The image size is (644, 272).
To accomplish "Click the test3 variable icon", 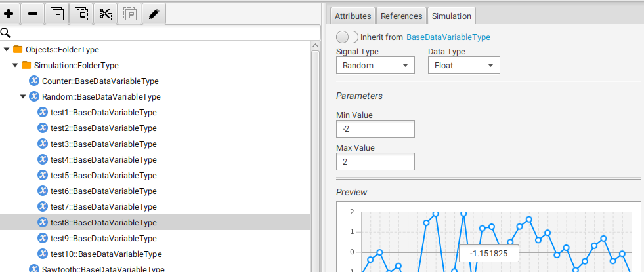I will click(42, 144).
